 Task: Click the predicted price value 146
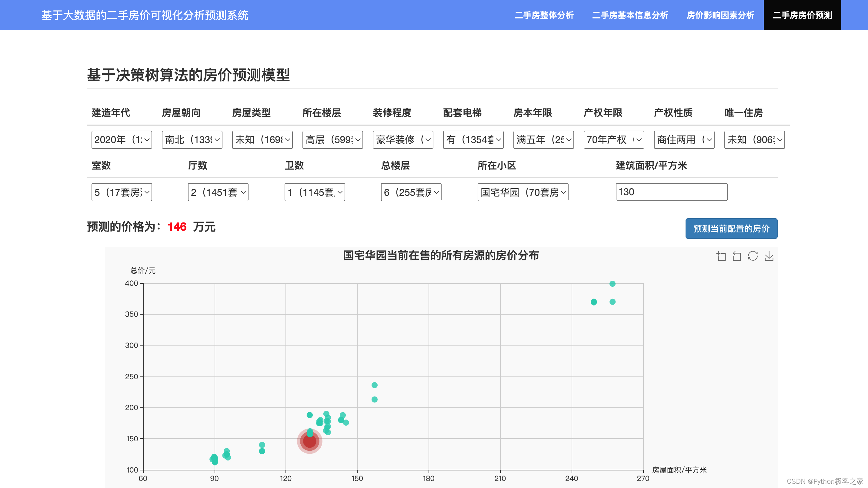177,227
